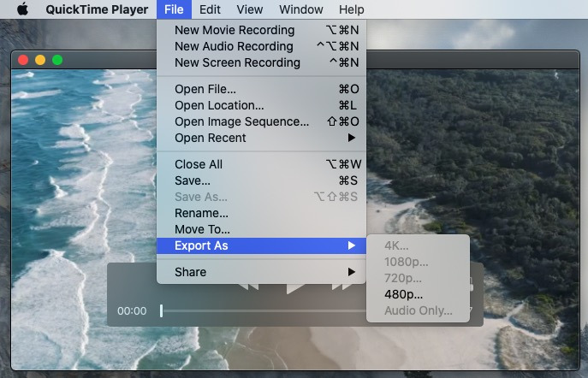Screen dimensions: 588x378
Task: Click the red close window button
Action: pos(23,60)
